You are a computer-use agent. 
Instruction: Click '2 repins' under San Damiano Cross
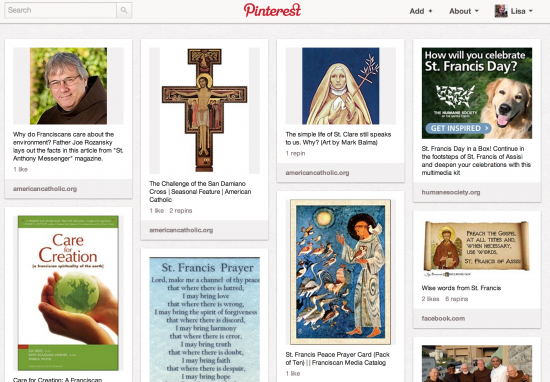tap(181, 210)
